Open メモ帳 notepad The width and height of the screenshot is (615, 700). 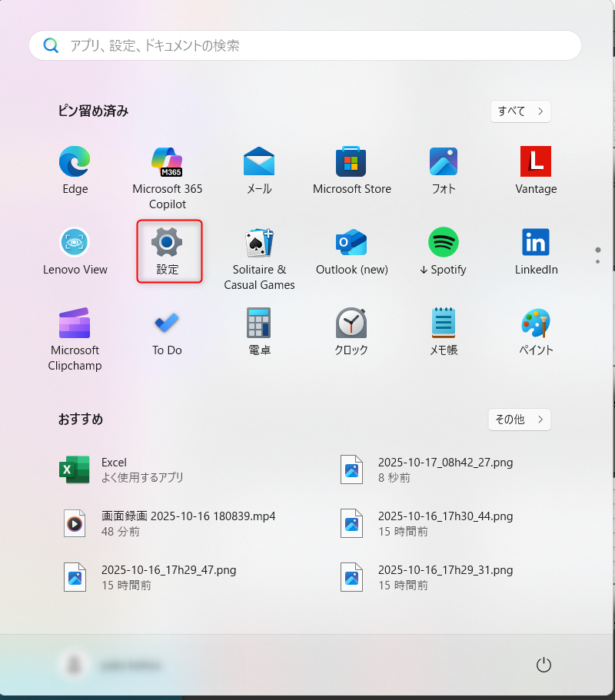[444, 332]
